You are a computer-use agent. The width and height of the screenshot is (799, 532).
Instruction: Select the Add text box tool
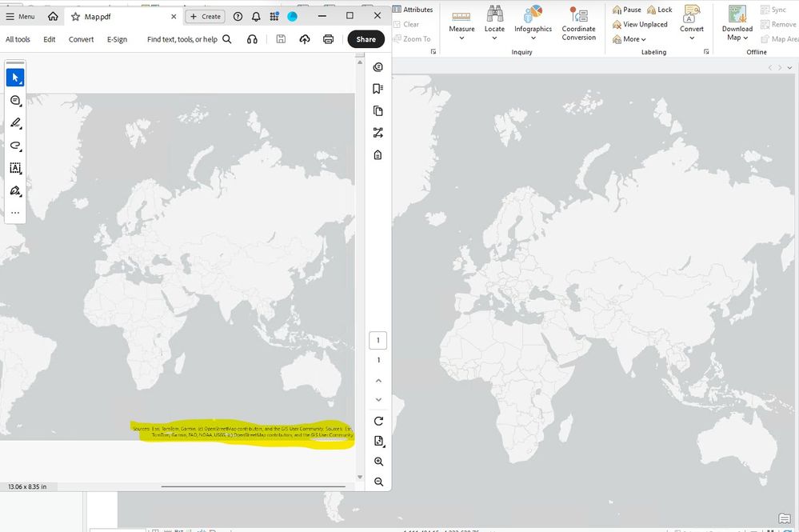click(x=15, y=168)
